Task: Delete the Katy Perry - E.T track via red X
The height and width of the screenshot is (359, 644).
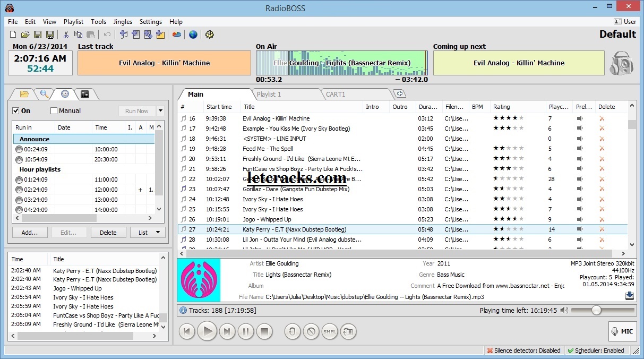Action: (602, 229)
